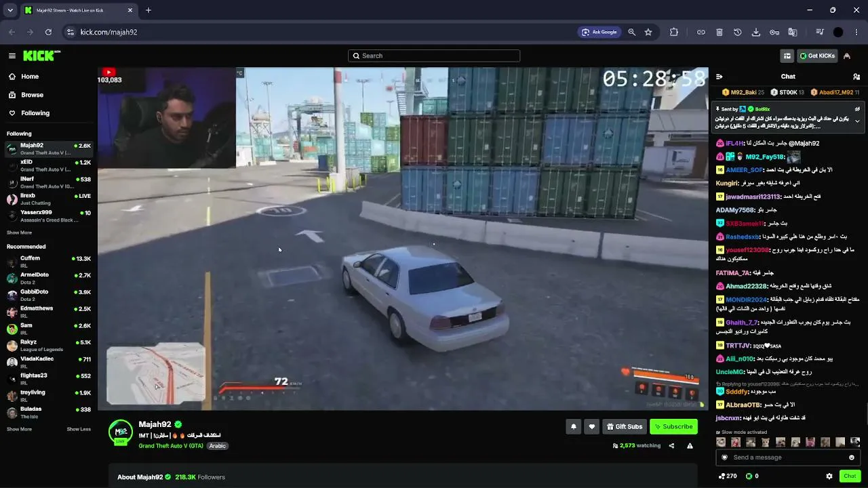Open site information icon in address bar
The image size is (868, 488).
click(69, 32)
